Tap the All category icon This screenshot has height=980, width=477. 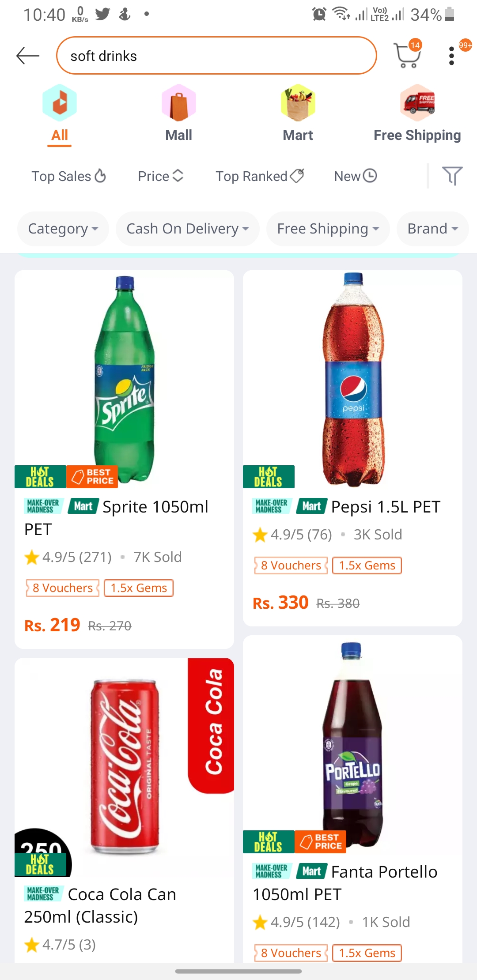click(60, 102)
